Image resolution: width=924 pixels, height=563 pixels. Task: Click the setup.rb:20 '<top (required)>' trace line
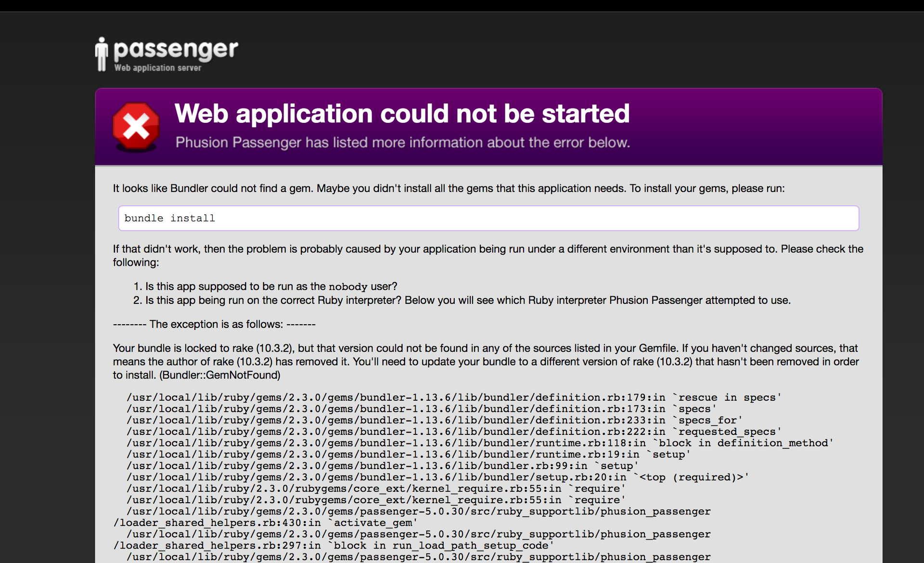(x=438, y=477)
